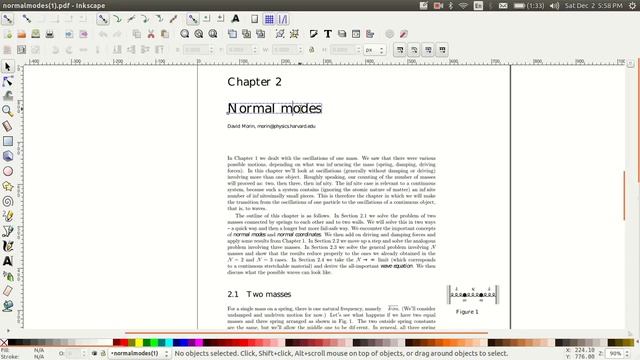Click the Print document icon
Screen dimensions: 640x360
[50, 34]
